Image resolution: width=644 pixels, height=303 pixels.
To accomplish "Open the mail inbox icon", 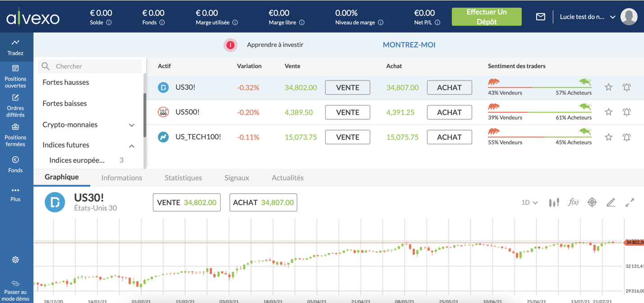I will click(540, 17).
